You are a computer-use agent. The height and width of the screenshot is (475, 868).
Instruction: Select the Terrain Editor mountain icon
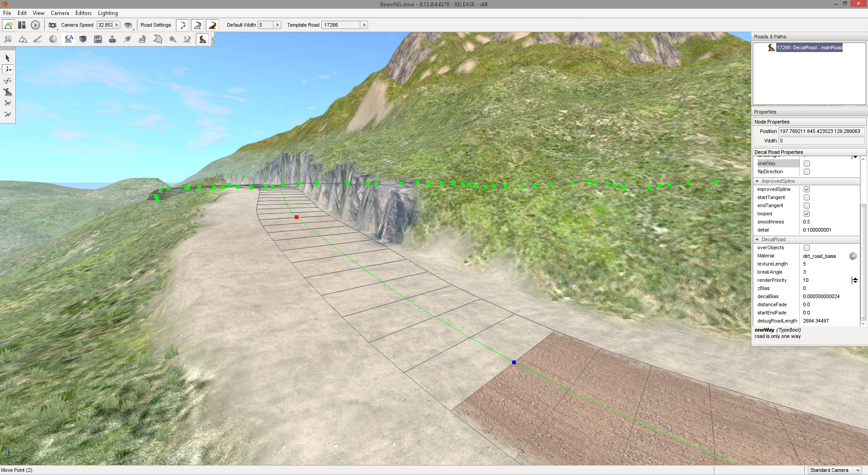point(23,39)
